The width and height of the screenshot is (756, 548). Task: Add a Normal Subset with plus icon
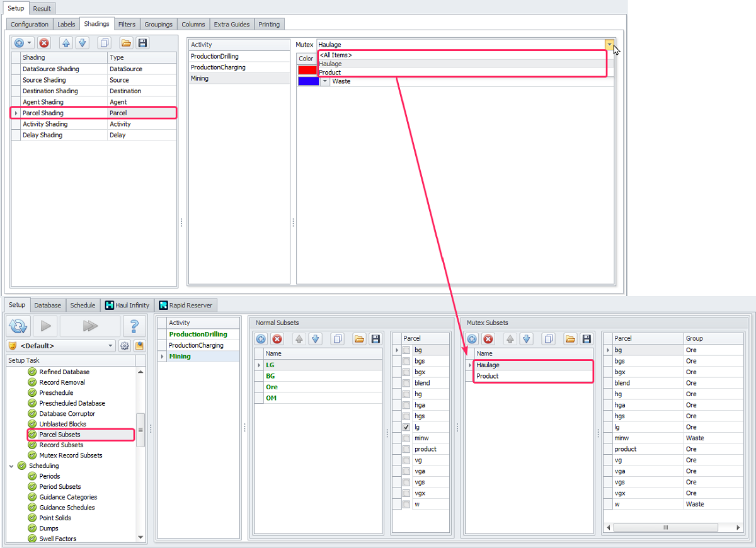[x=261, y=339]
